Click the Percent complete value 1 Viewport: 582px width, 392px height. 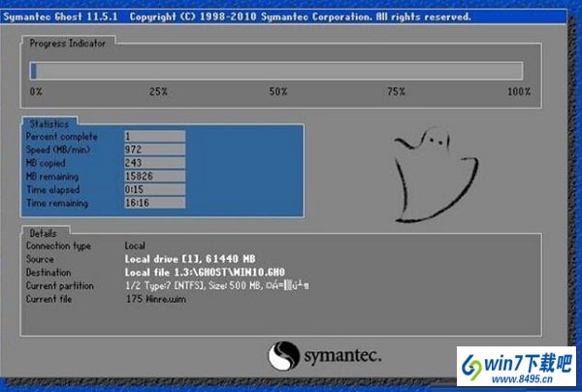point(155,136)
